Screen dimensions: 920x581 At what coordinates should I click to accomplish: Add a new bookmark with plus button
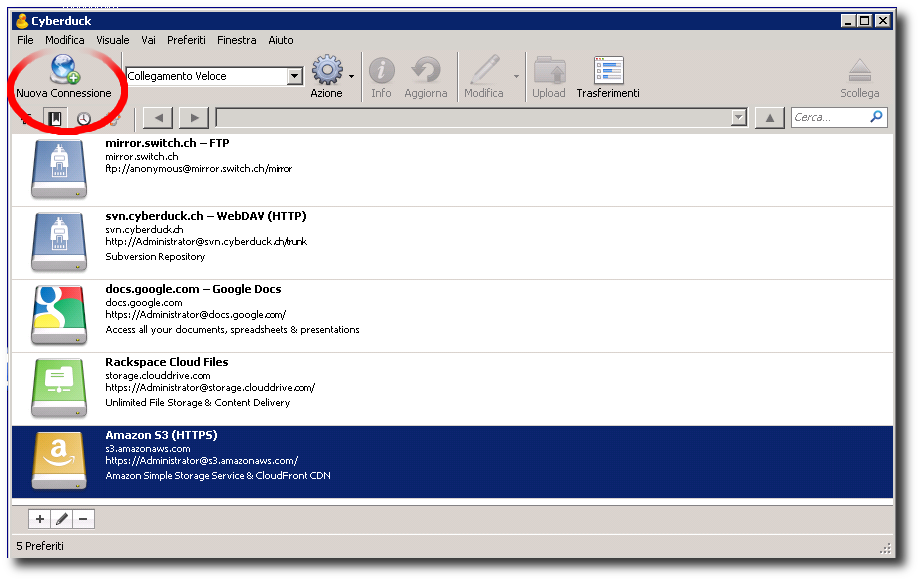coord(39,519)
